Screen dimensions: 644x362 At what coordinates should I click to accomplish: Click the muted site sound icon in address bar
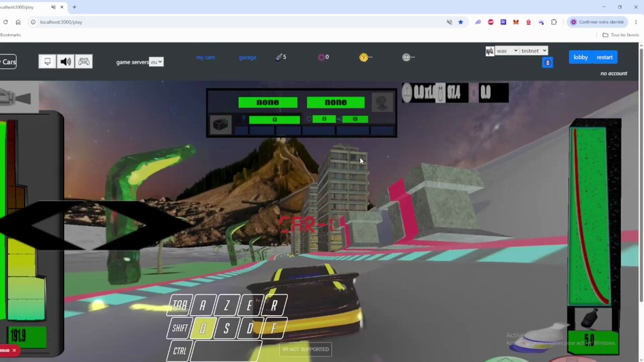[x=449, y=22]
